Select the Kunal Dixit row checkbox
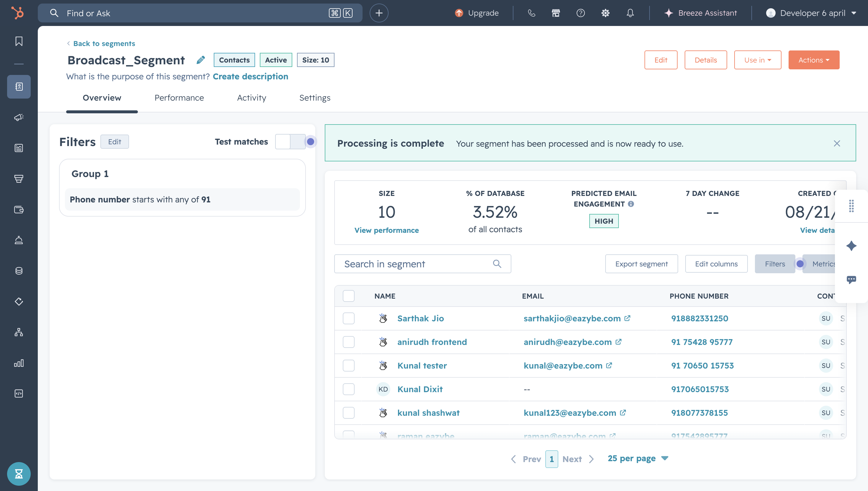This screenshot has height=491, width=868. click(348, 389)
